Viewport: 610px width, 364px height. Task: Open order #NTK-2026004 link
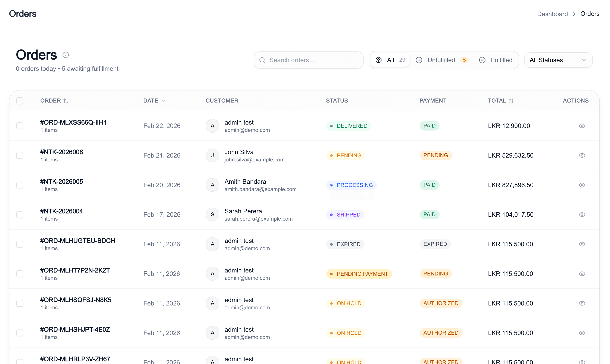[x=61, y=211]
